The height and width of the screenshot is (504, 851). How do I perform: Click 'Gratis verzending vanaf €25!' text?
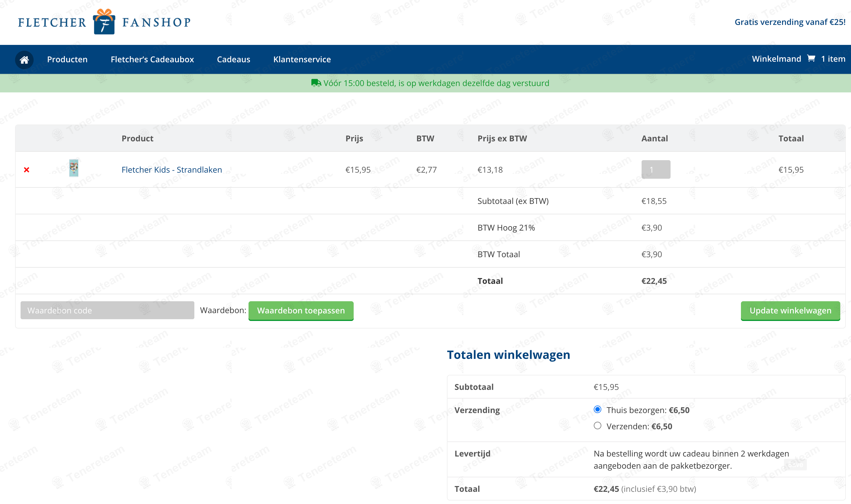(790, 22)
